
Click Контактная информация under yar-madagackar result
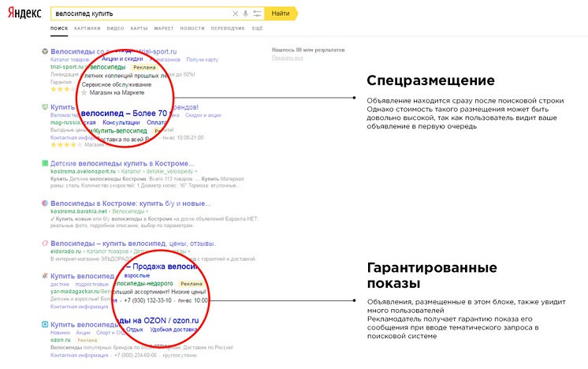tap(79, 307)
